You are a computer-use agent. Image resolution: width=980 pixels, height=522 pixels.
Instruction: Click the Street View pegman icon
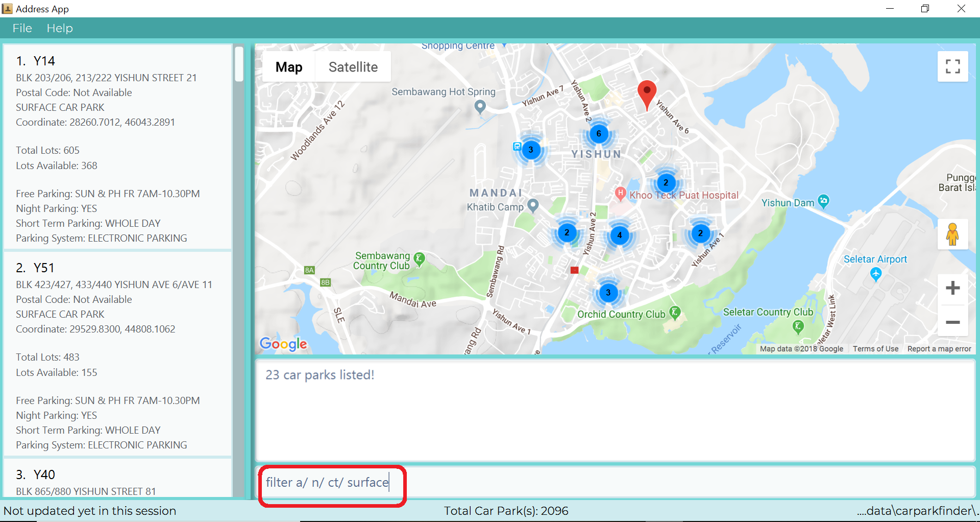pos(952,234)
